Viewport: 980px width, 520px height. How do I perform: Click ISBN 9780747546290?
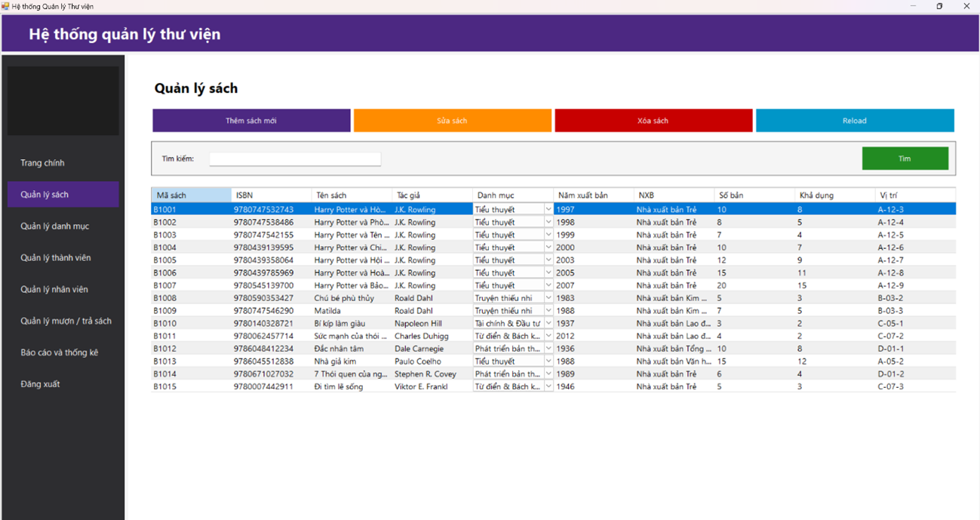pos(271,311)
